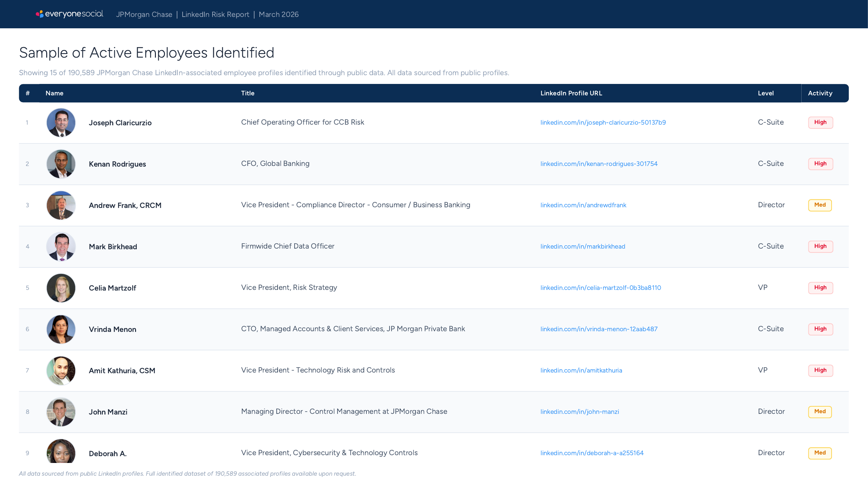Click the name Andrew Frank, CRCM

125,205
